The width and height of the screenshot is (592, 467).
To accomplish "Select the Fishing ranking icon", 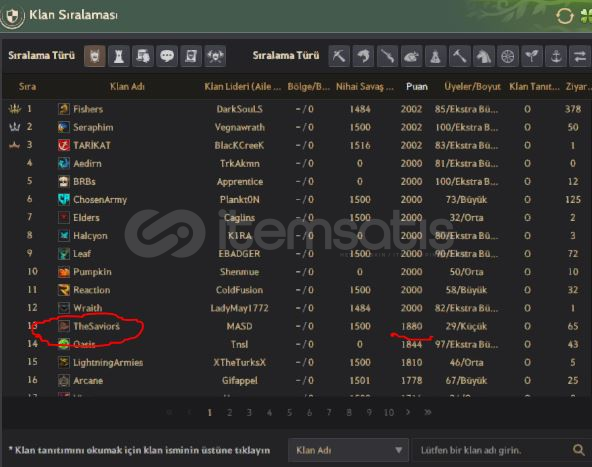I will [363, 56].
